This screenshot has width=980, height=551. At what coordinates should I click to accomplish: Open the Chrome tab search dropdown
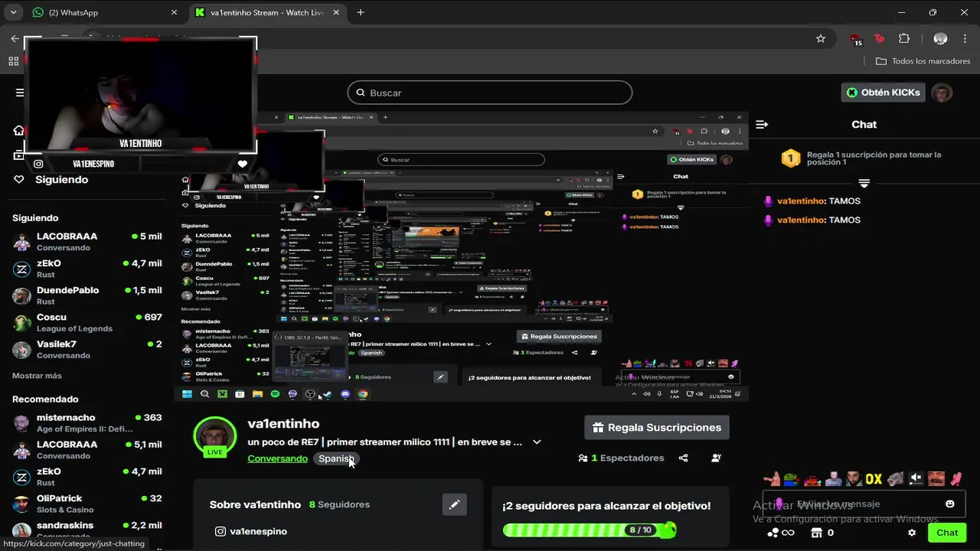[13, 12]
